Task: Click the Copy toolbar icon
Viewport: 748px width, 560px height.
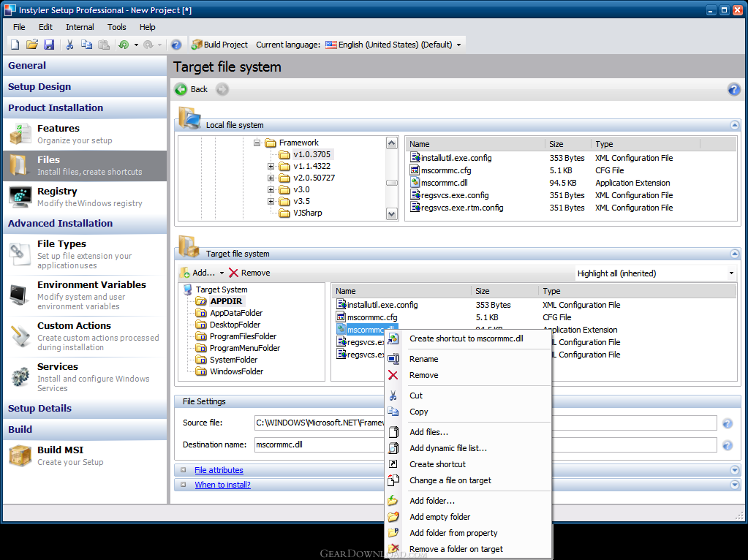Action: click(86, 45)
